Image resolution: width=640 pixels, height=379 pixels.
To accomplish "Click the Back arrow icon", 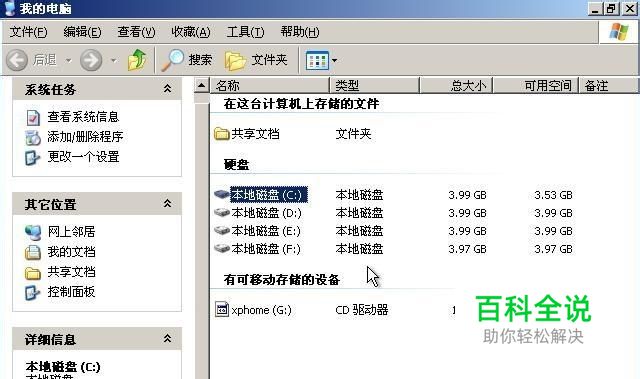I will (17, 60).
